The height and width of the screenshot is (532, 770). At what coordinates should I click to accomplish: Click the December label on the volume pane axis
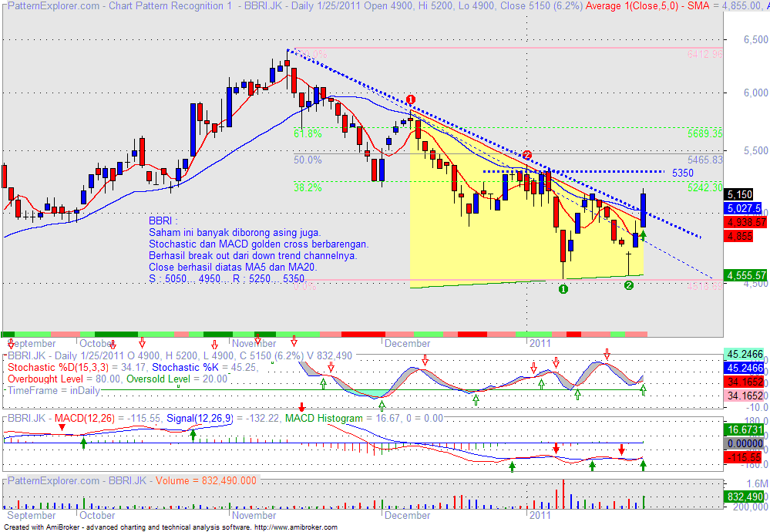(x=407, y=515)
